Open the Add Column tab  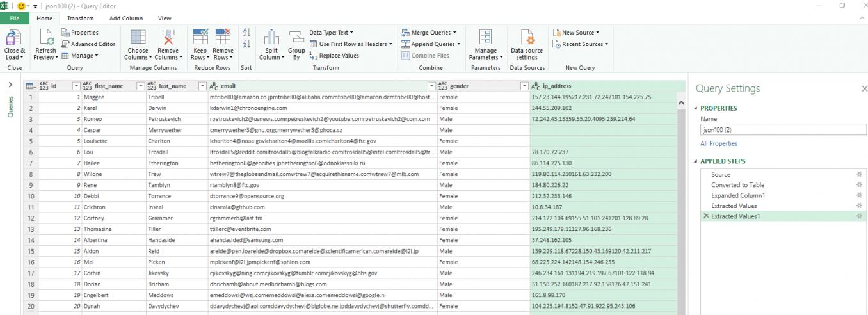[125, 19]
